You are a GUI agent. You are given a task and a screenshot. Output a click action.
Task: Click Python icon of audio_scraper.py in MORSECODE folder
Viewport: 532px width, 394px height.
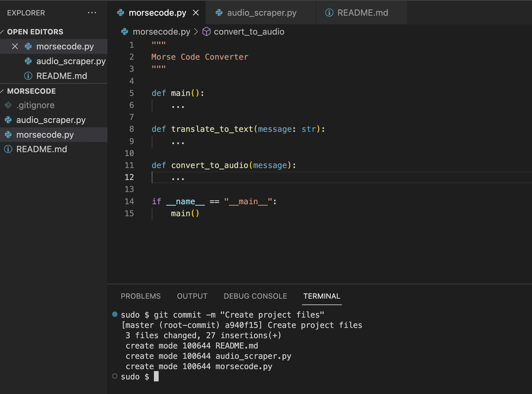pos(8,120)
